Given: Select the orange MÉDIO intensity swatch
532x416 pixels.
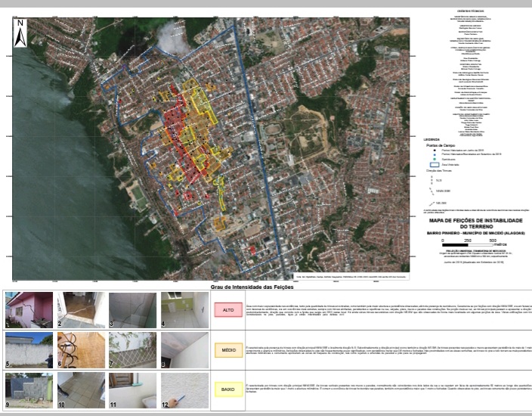Looking at the screenshot, I should click(x=225, y=351).
